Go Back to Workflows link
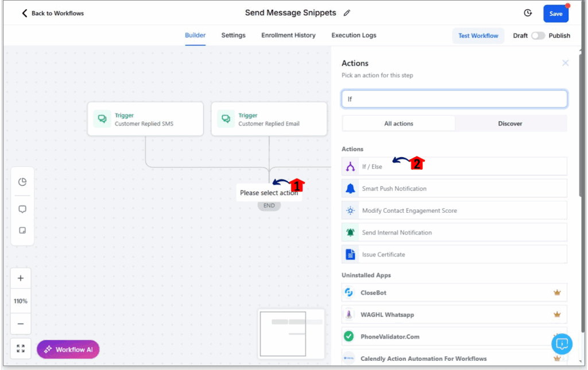 click(x=57, y=14)
